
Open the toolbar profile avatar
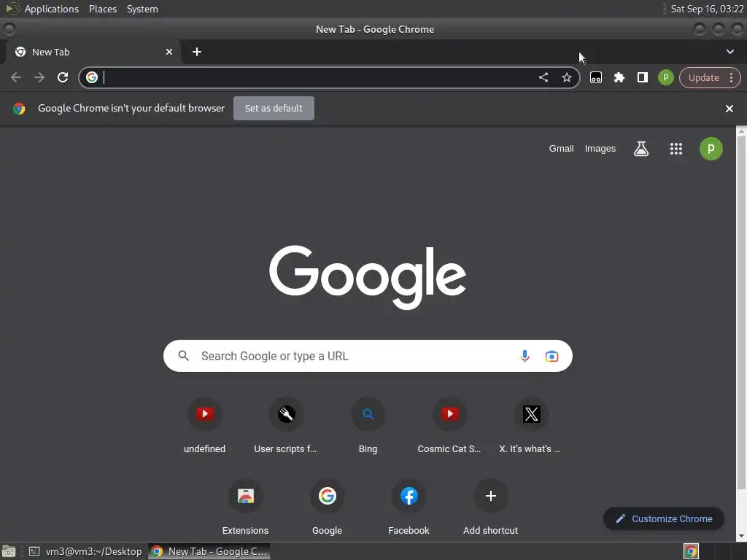pos(665,77)
